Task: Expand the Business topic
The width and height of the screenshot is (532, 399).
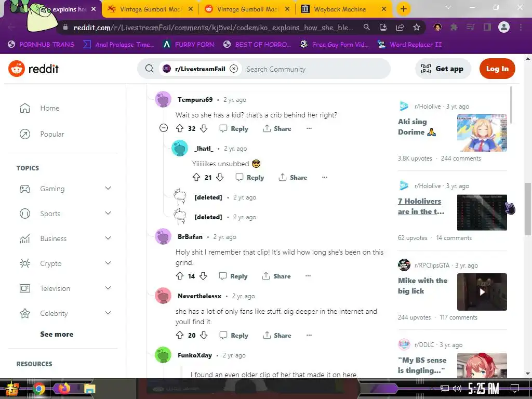Action: pyautogui.click(x=108, y=238)
